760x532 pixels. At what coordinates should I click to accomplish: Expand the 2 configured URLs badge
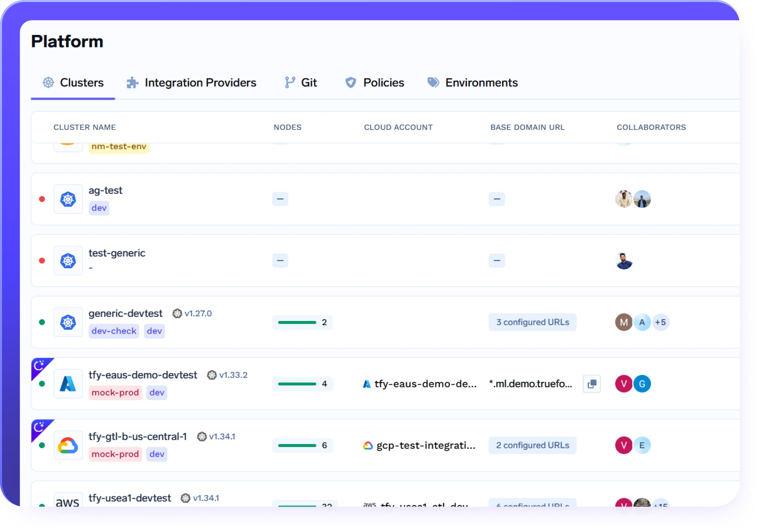click(x=532, y=445)
